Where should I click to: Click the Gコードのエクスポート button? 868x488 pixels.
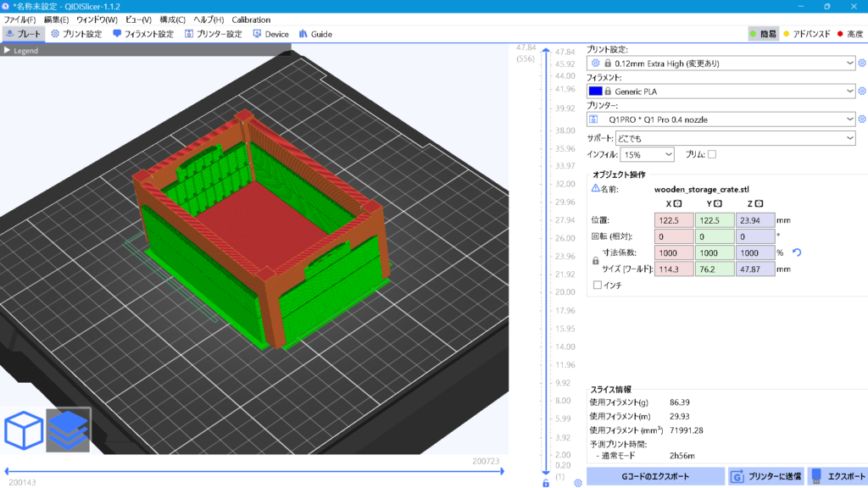[x=655, y=476]
